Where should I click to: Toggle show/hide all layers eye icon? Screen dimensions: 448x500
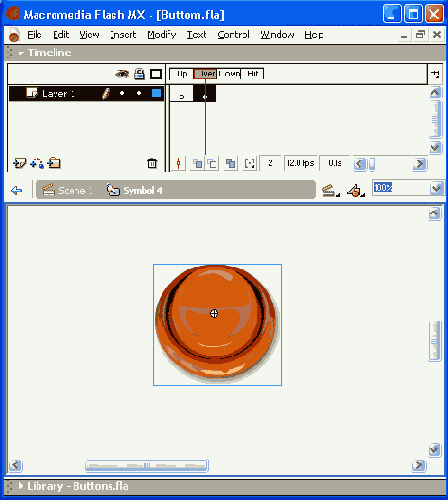click(x=122, y=74)
